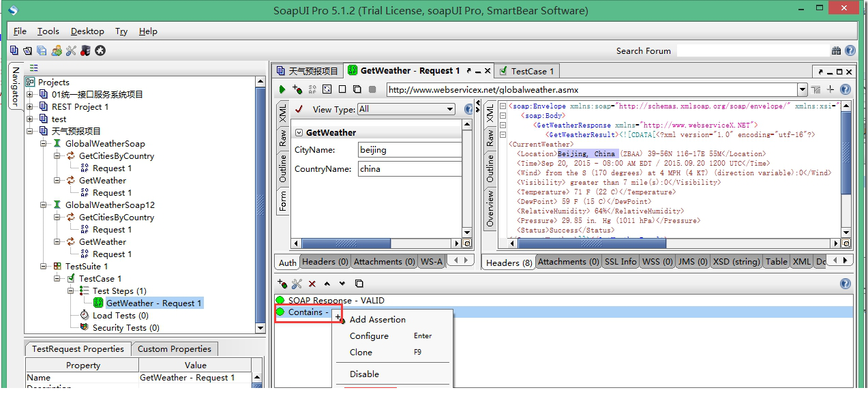The height and width of the screenshot is (403, 868).
Task: Click the gray Cancel request stop icon
Action: click(372, 89)
